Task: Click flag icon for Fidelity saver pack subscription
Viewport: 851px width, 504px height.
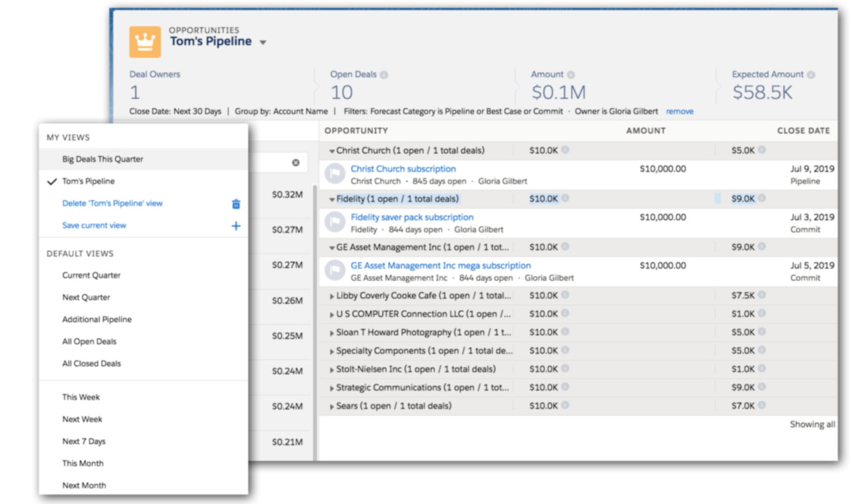Action: [x=335, y=222]
